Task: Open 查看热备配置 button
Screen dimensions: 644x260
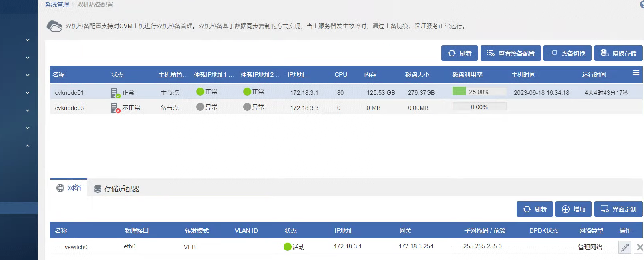Action: 511,53
